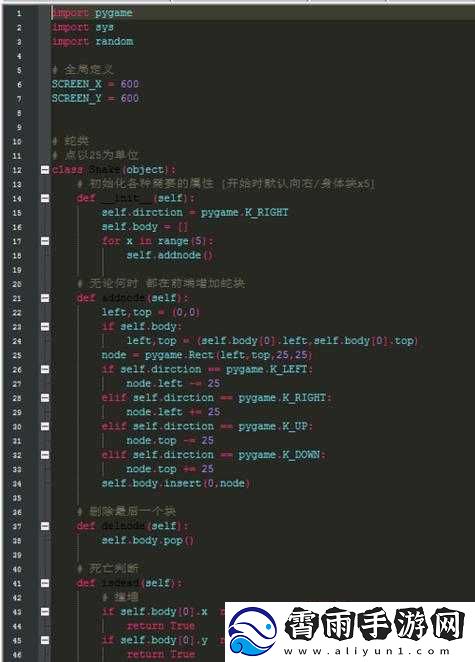475x662 pixels.
Task: Collapse the for loop fold on line 17
Action: point(45,241)
